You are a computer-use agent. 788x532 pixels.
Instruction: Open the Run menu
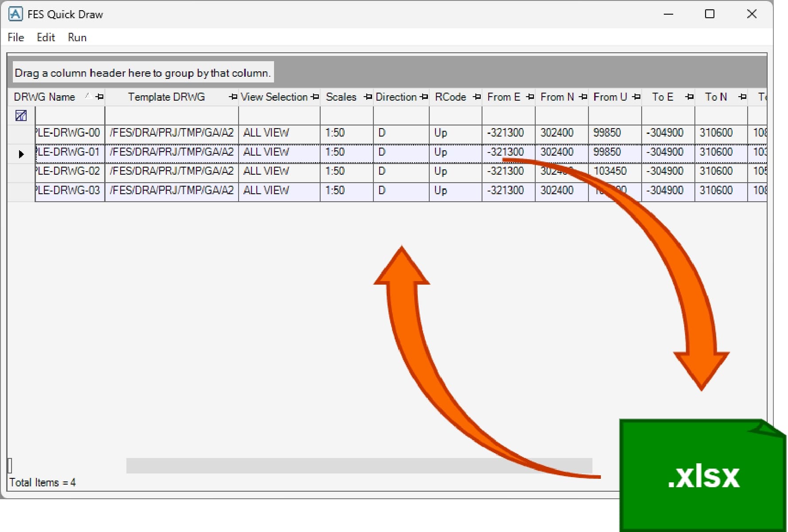(x=77, y=38)
